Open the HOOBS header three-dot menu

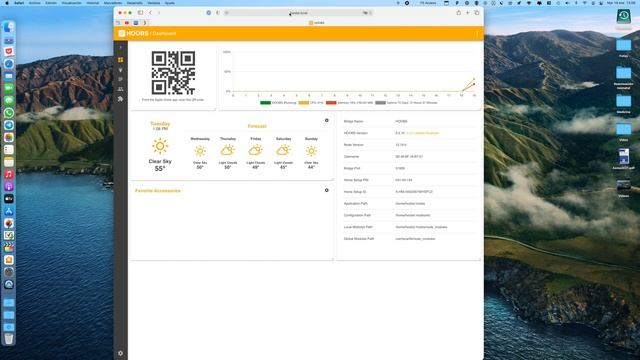[477, 33]
